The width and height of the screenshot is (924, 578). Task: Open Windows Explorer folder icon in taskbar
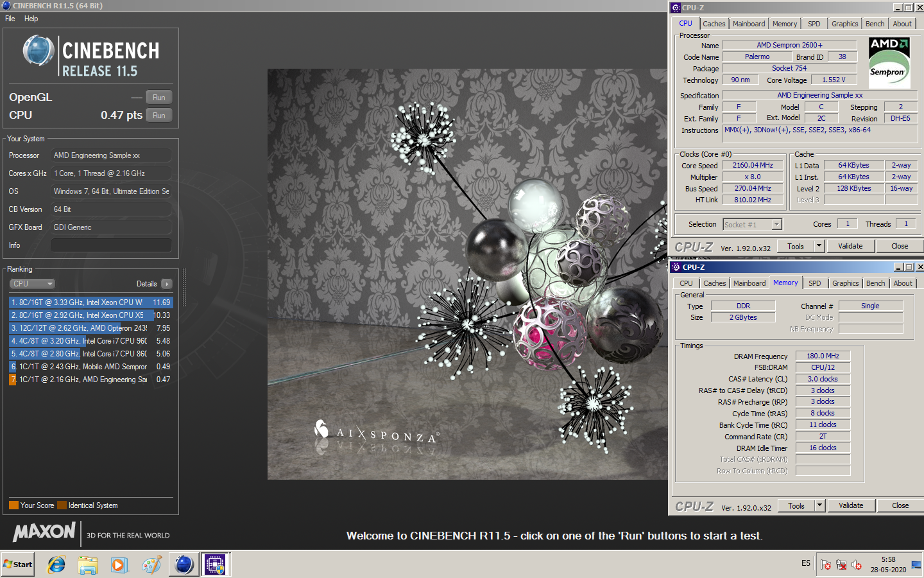coord(88,565)
